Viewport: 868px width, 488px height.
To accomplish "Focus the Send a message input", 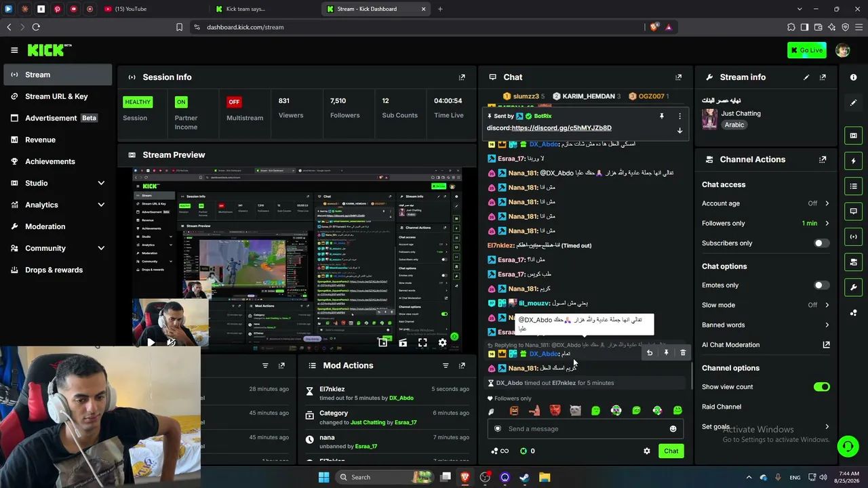I will (x=586, y=429).
